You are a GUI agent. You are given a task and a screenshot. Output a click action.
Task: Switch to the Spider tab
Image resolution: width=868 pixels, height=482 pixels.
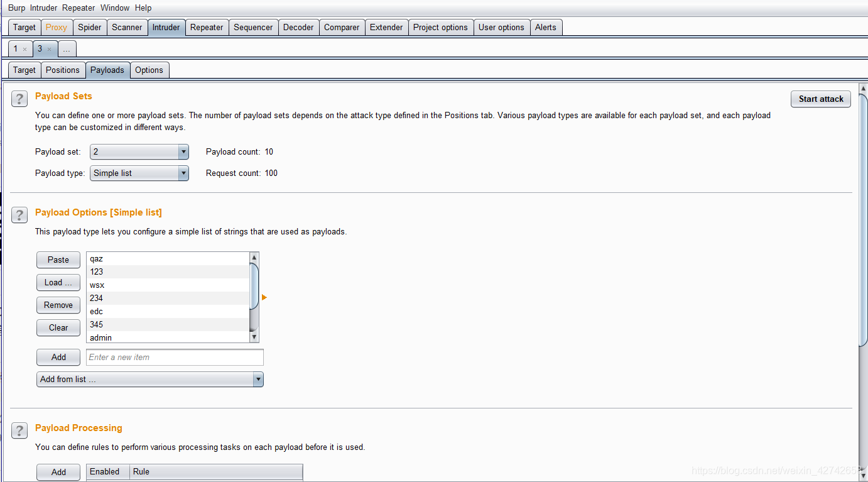(x=90, y=27)
